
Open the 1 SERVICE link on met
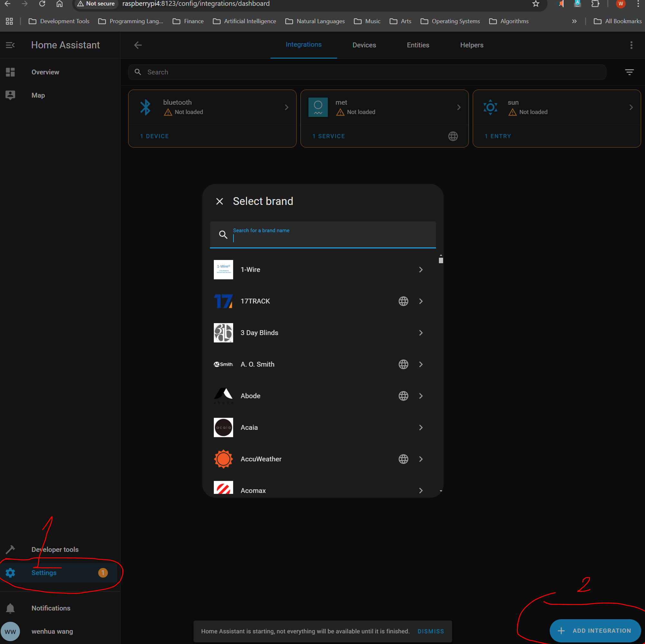click(328, 136)
